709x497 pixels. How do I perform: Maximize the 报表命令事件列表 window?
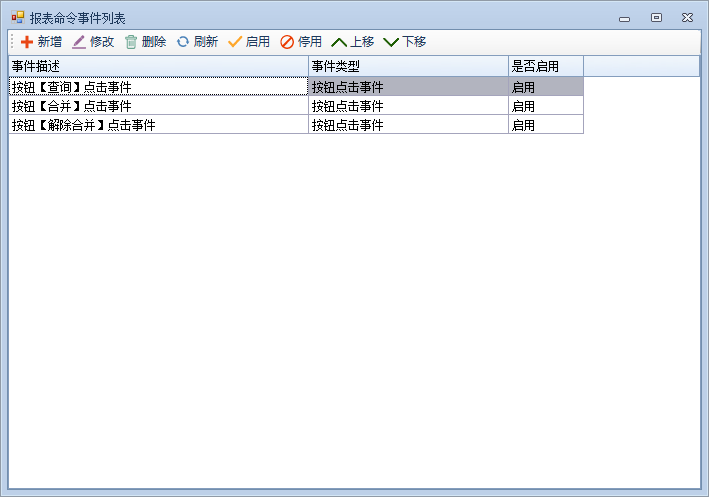tap(656, 17)
